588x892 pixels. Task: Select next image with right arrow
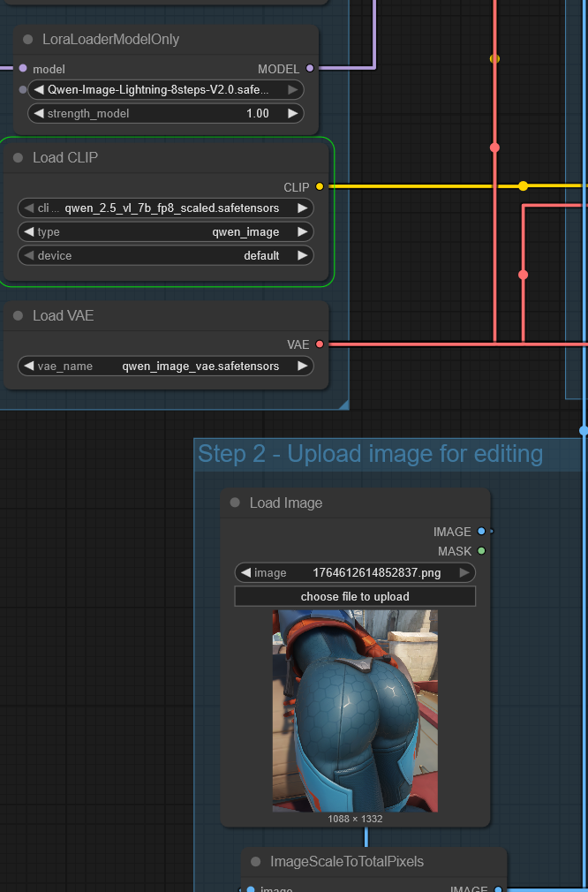tap(464, 573)
